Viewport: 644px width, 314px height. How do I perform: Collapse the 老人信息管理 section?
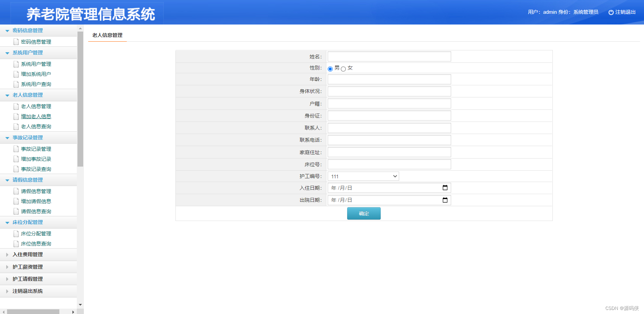point(38,95)
